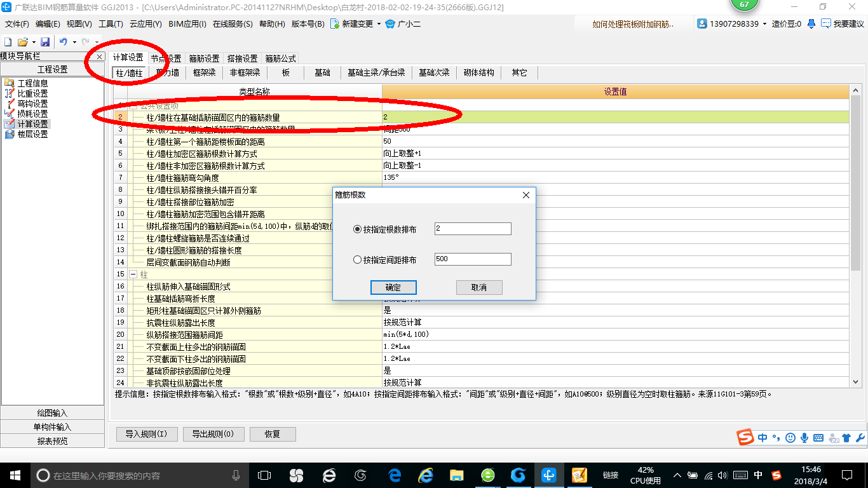Click the Save disk icon
Image resolution: width=868 pixels, height=488 pixels.
(x=45, y=42)
